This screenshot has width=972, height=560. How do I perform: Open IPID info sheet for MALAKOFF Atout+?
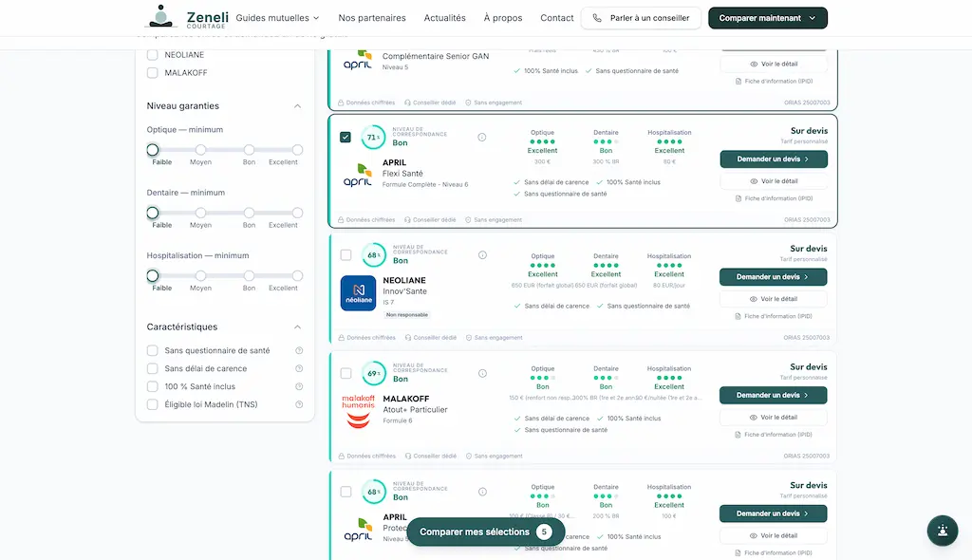click(x=773, y=435)
